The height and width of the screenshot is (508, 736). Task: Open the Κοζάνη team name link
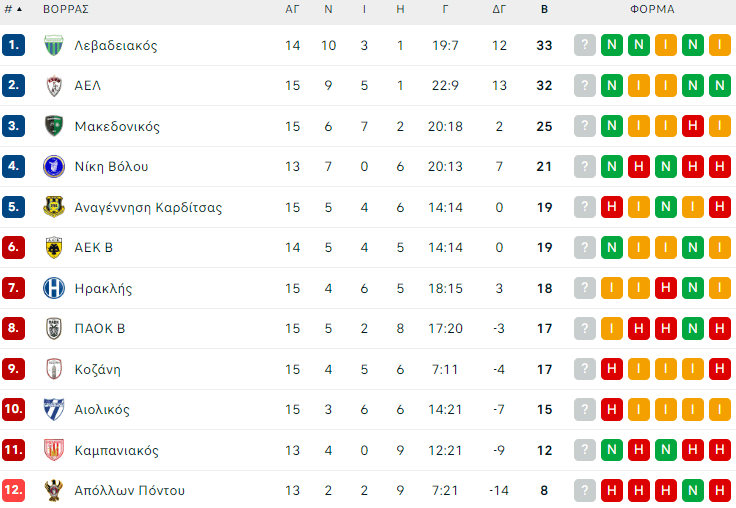97,369
